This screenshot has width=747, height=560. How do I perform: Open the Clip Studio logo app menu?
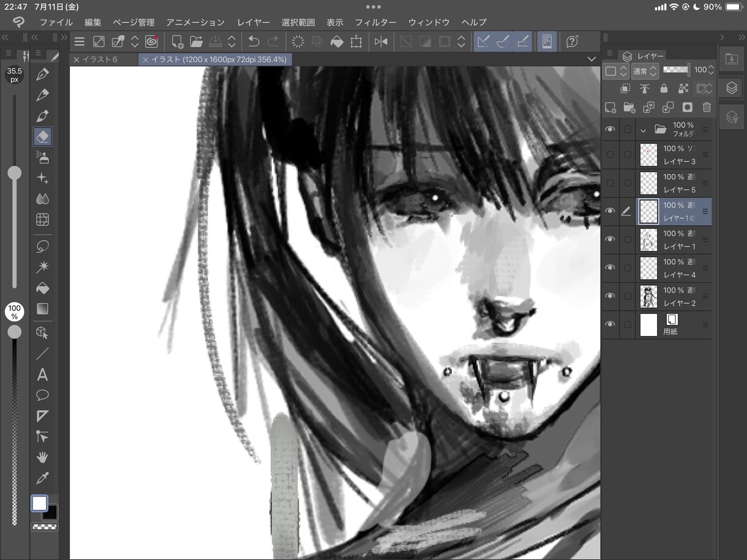click(20, 22)
